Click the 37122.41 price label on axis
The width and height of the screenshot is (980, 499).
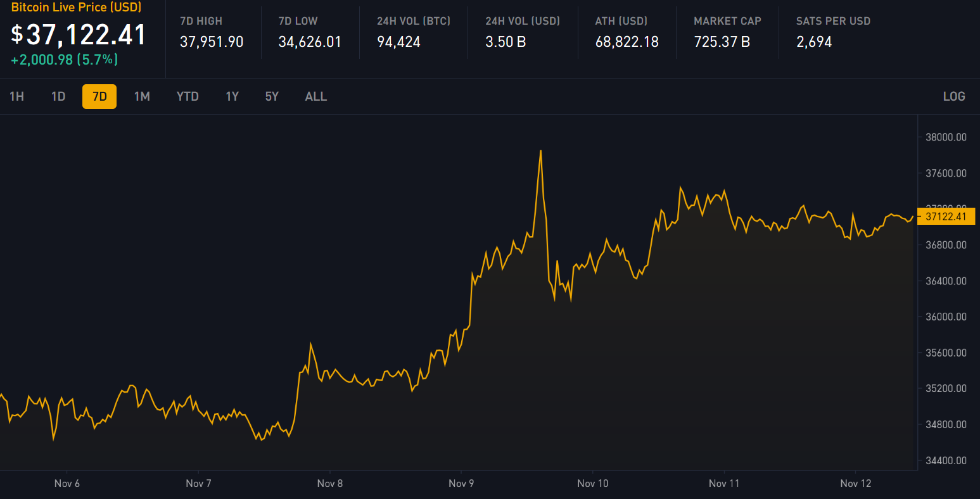[x=946, y=217]
